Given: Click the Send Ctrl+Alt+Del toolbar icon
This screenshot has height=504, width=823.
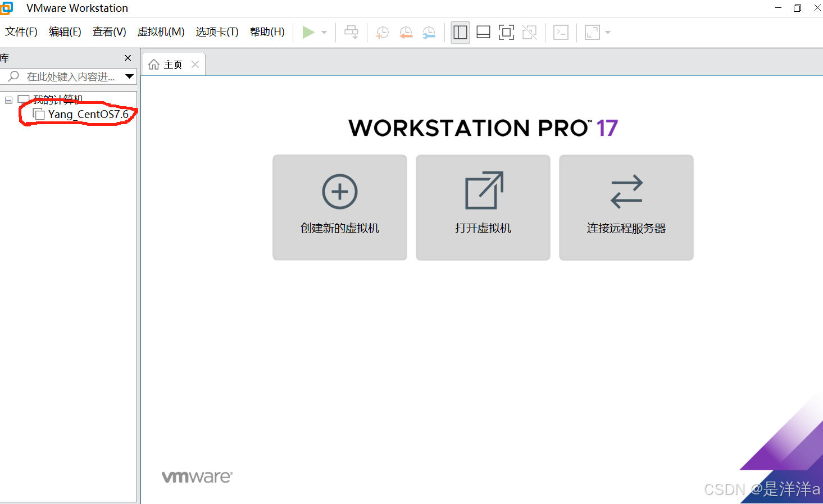Looking at the screenshot, I should 352,32.
